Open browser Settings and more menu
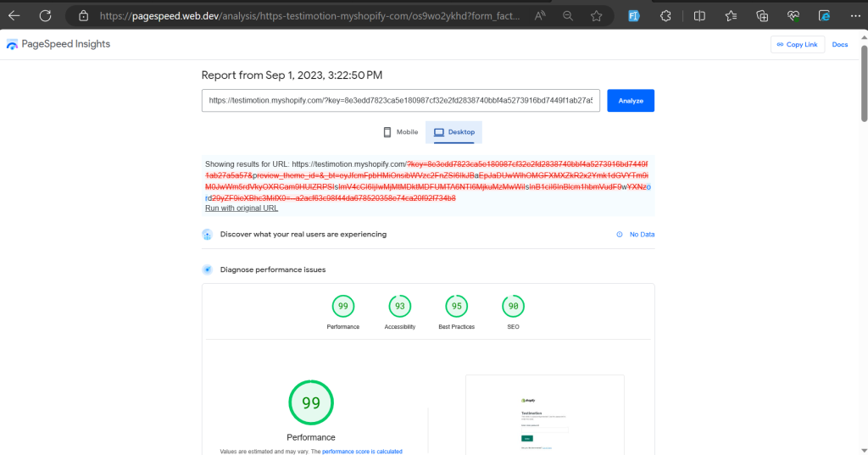 pyautogui.click(x=855, y=16)
